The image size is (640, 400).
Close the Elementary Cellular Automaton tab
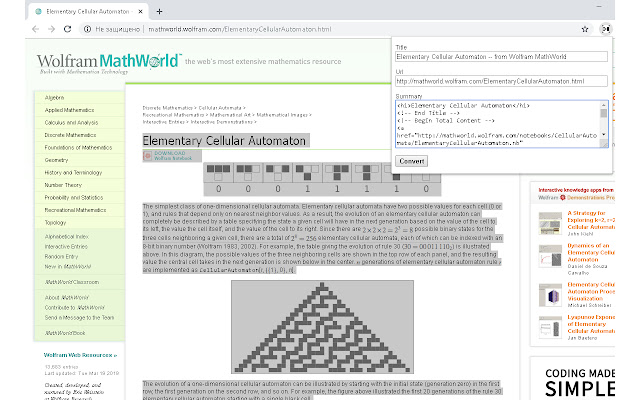tap(140, 11)
